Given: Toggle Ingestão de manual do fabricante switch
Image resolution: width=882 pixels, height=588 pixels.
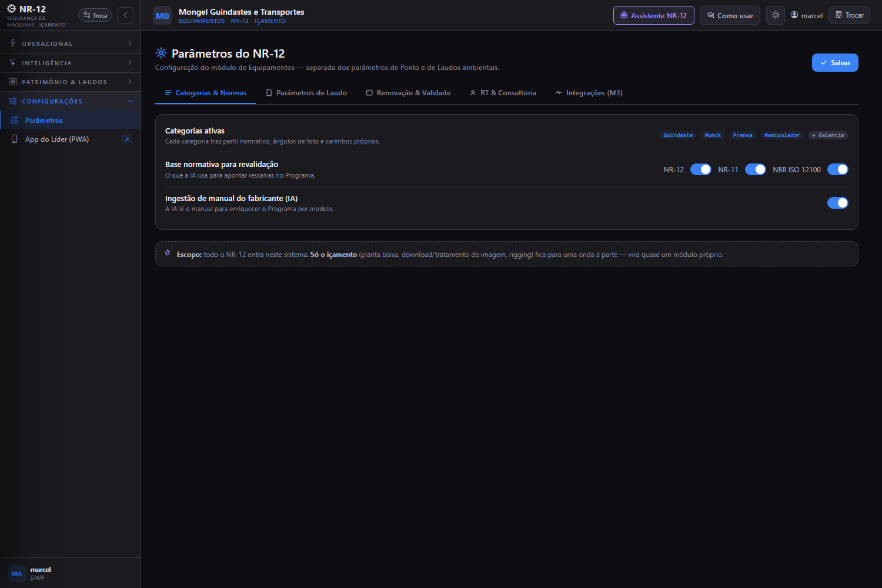Looking at the screenshot, I should [x=838, y=203].
